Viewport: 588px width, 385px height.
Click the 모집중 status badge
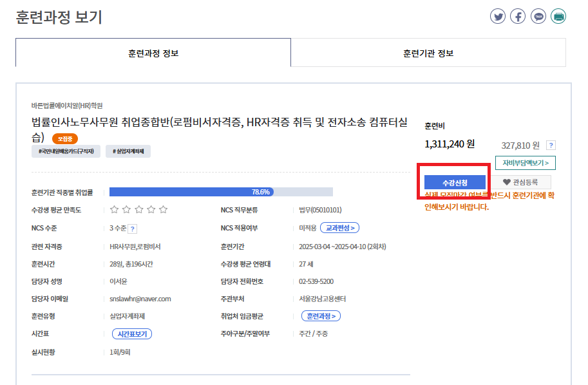click(x=65, y=138)
